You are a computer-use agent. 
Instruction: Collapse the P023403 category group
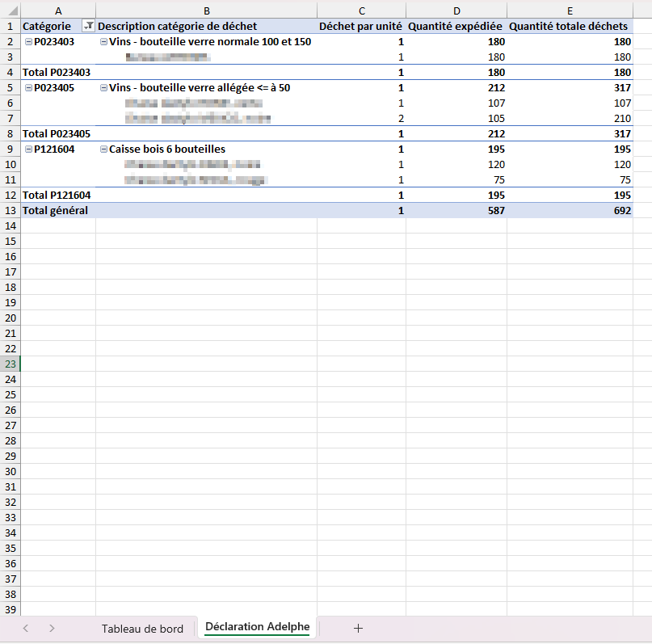point(28,42)
